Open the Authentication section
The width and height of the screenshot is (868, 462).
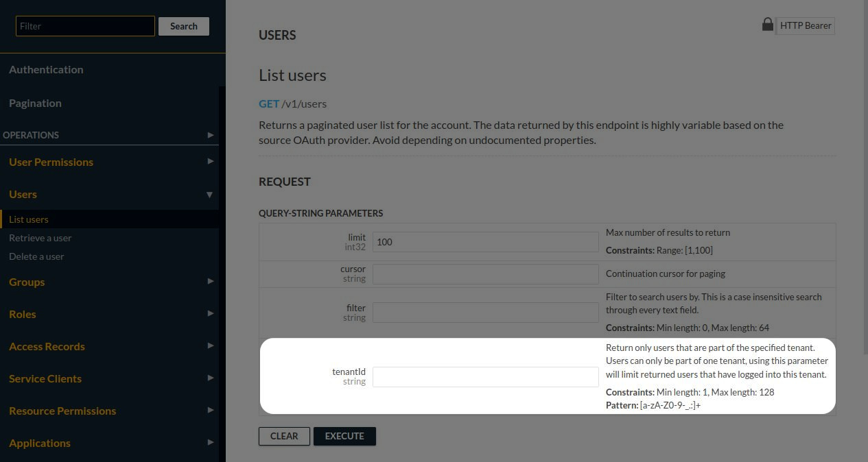46,69
